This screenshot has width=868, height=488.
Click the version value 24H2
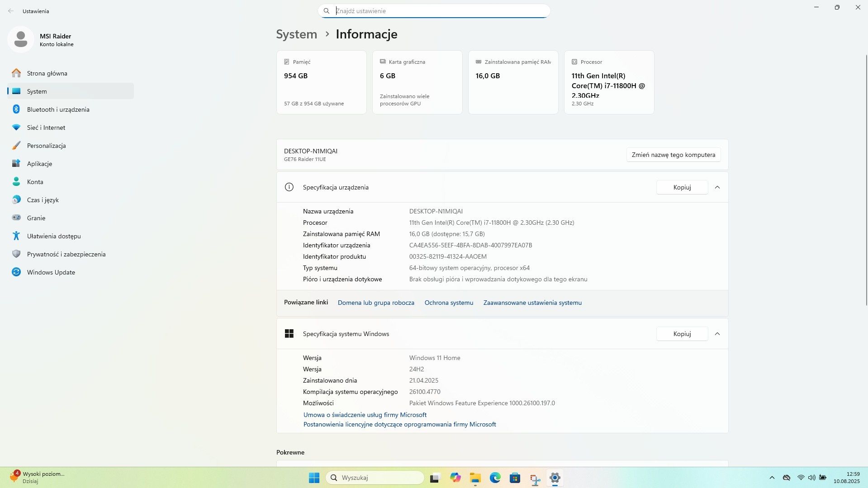[417, 369]
